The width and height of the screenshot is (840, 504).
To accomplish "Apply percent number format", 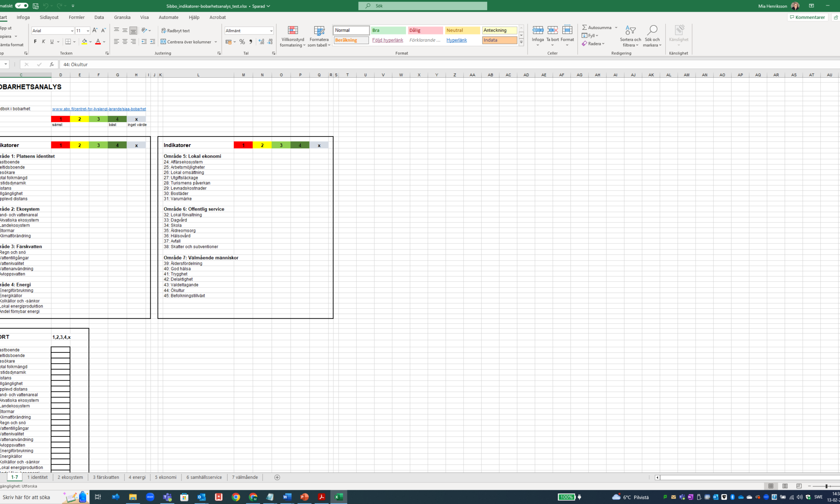I will point(242,42).
